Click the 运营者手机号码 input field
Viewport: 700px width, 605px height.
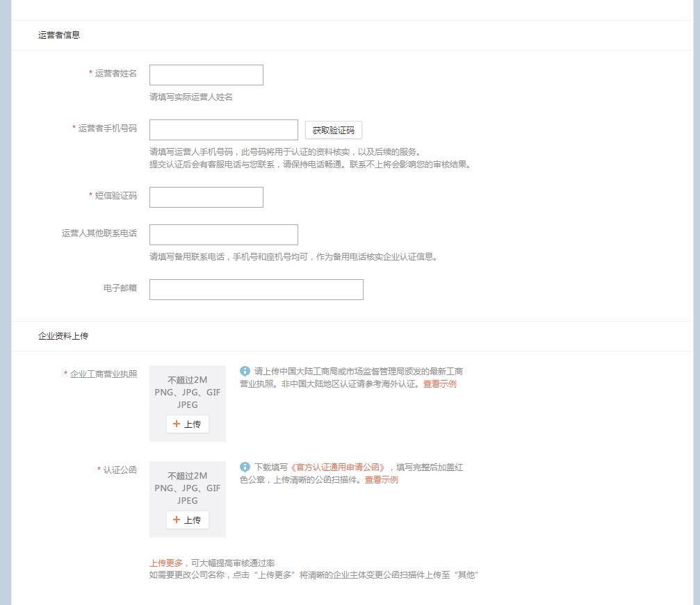pos(222,130)
